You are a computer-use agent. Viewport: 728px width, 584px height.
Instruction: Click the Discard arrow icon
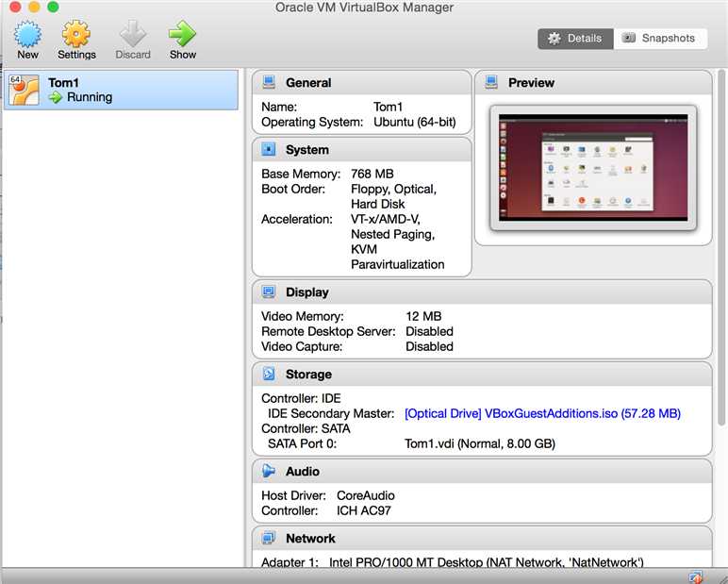click(x=133, y=34)
